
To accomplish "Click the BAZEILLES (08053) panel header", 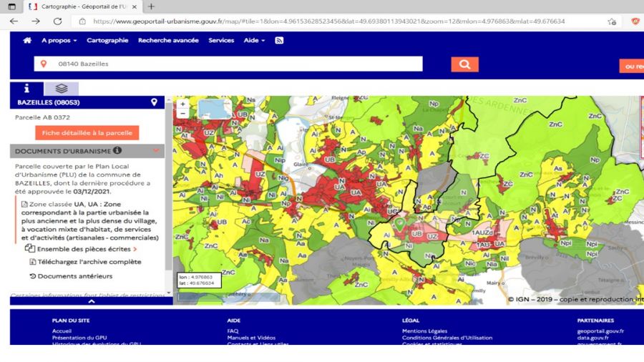I will pyautogui.click(x=87, y=102).
